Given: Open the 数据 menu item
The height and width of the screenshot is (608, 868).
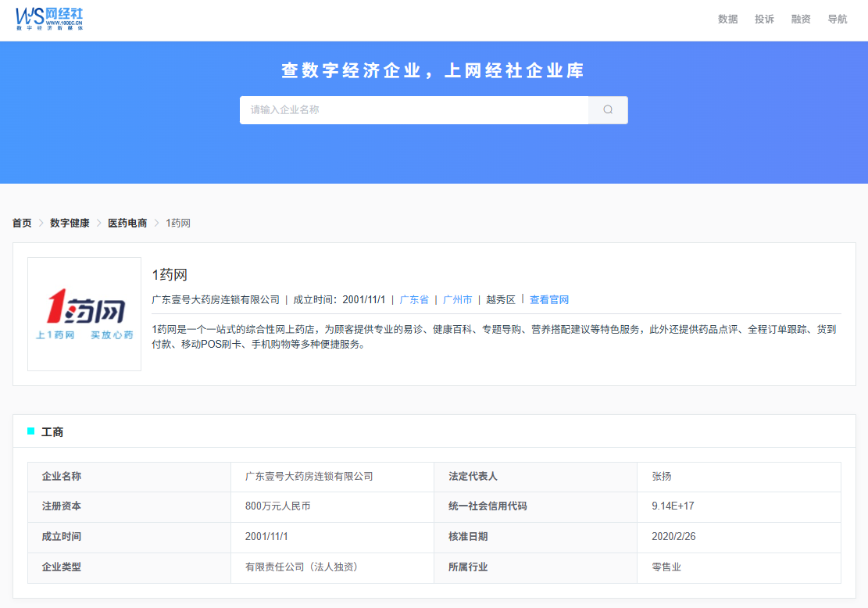Looking at the screenshot, I should tap(727, 20).
